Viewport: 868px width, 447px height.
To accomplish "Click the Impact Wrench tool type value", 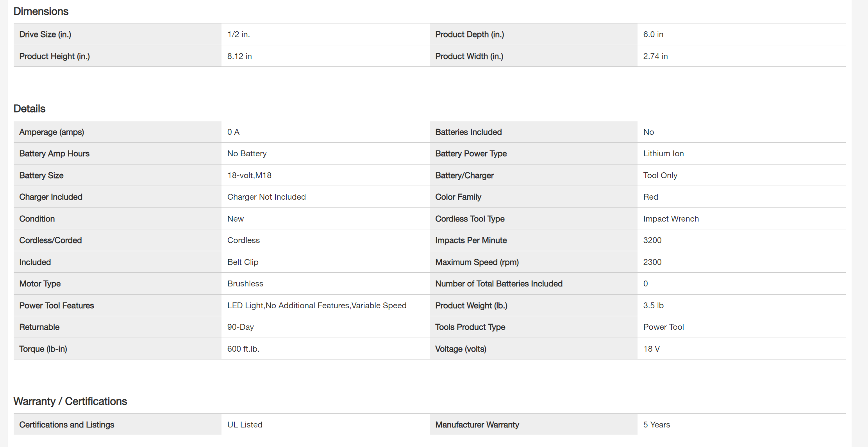I will 671,219.
